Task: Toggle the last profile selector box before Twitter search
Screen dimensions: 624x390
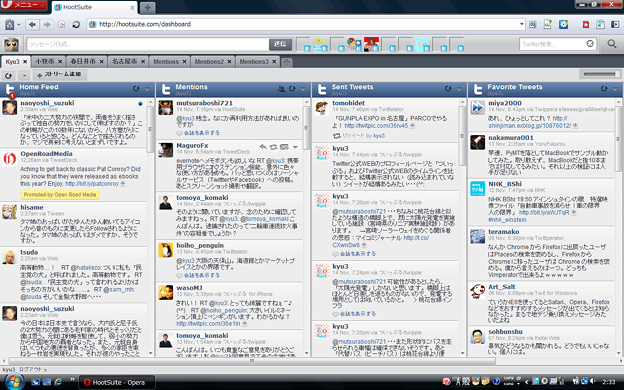Action: 457,44
